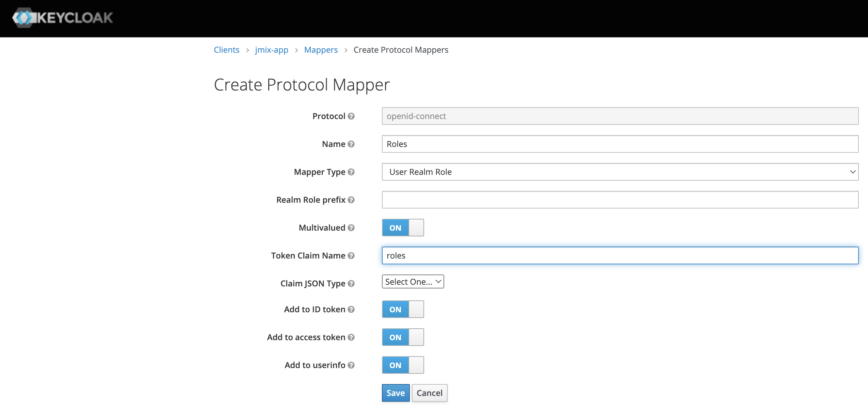Show help tooltip for Add to userinfo

tap(351, 365)
